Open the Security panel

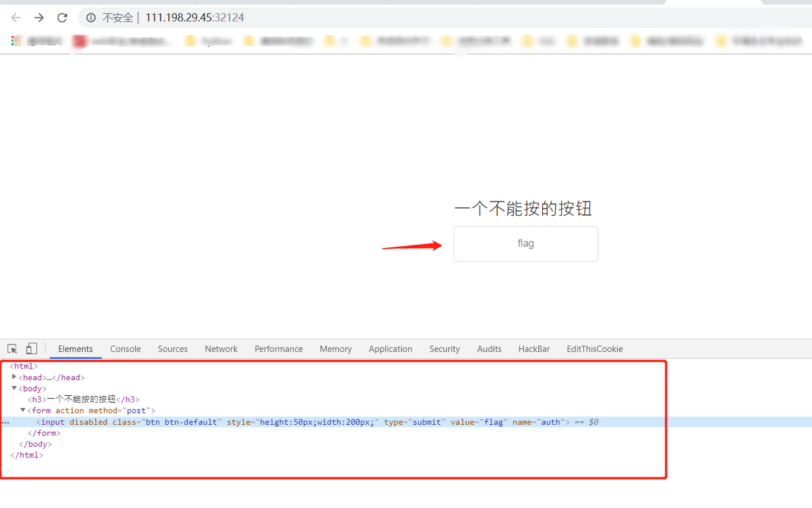444,349
